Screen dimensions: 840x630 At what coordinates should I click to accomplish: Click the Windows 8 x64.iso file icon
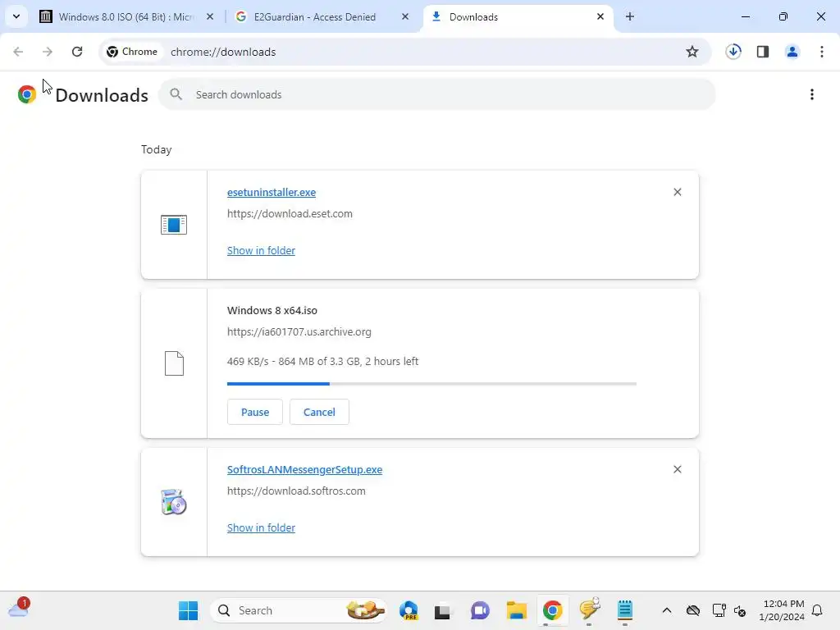174,363
